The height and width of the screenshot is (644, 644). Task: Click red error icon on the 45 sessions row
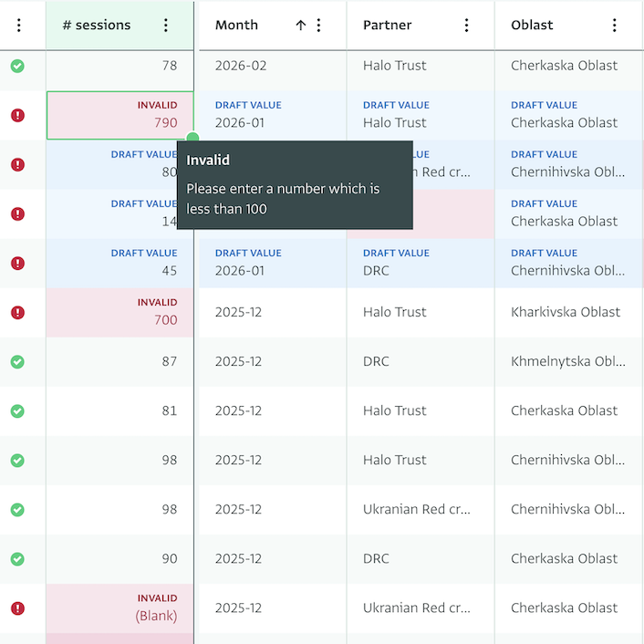(17, 264)
